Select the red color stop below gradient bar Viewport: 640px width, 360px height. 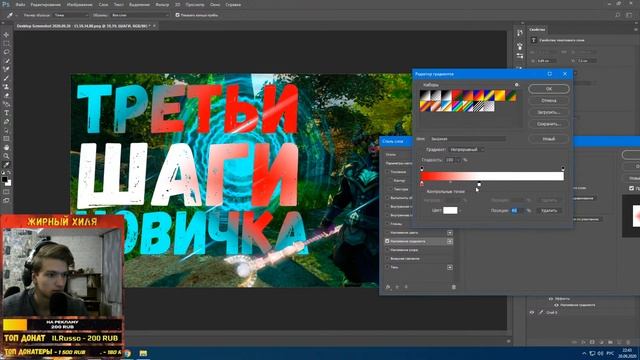pos(422,184)
